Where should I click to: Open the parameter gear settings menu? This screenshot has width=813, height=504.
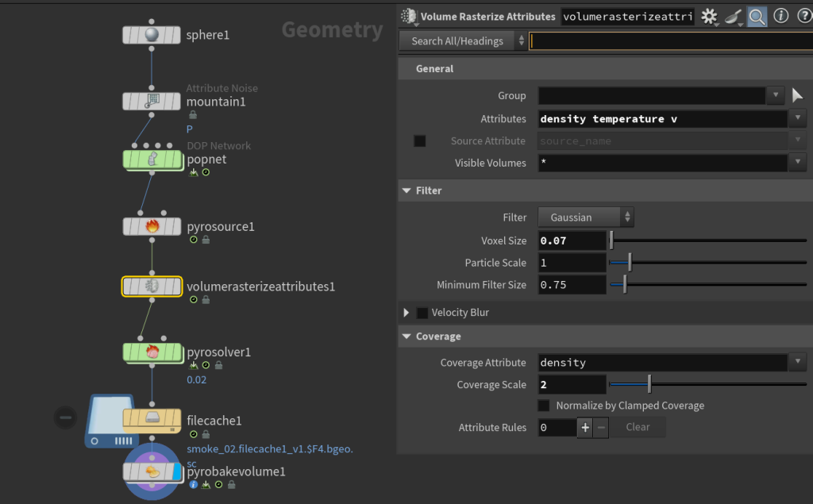tap(709, 17)
